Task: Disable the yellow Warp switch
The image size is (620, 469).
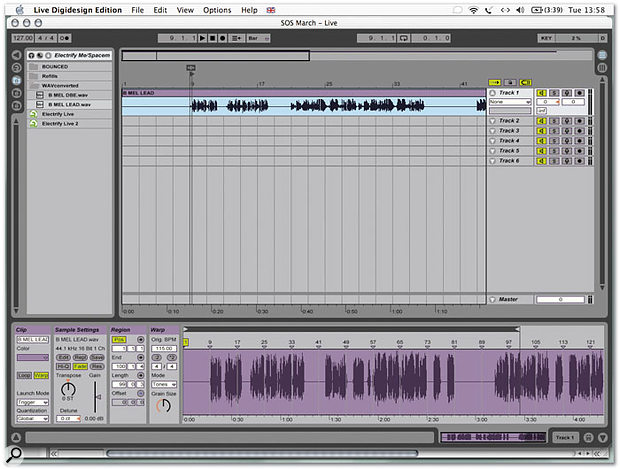Action: point(41,375)
